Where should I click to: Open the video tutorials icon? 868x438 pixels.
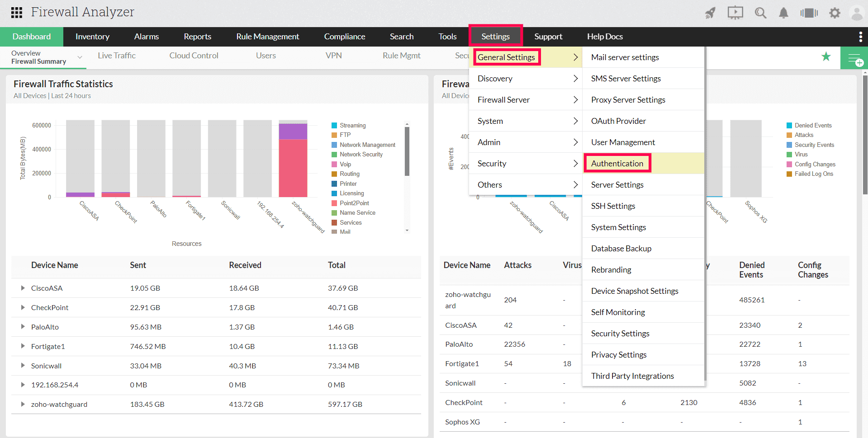735,13
